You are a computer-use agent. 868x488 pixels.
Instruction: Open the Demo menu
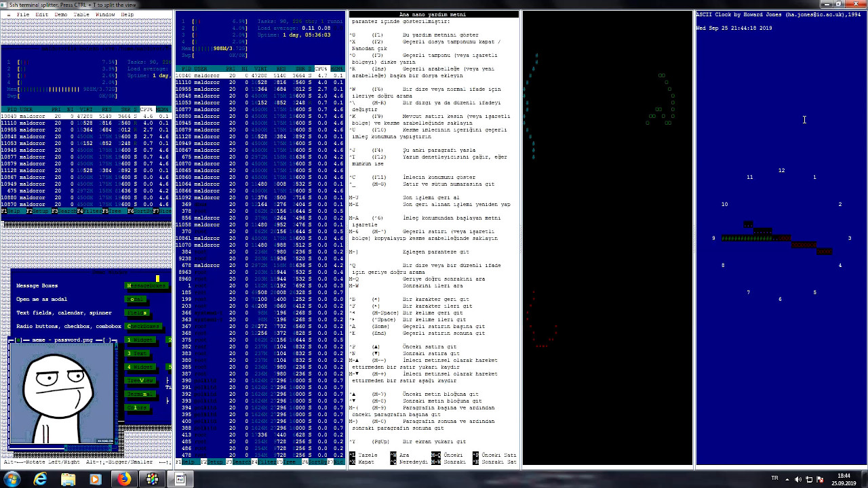click(x=61, y=14)
